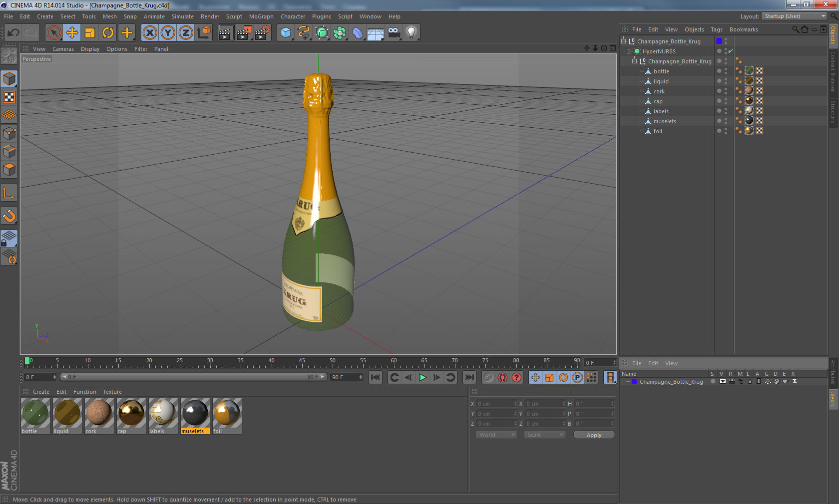The height and width of the screenshot is (504, 839).
Task: Collapse the nested Champagne_Bottle_Krug null
Action: coord(635,61)
